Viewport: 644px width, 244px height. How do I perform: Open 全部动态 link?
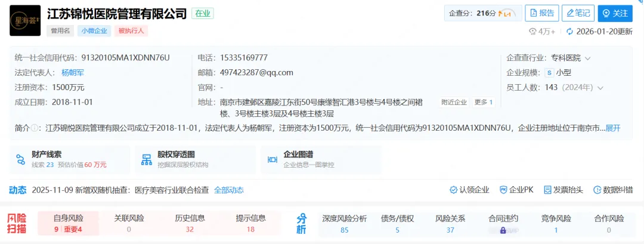pyautogui.click(x=229, y=190)
